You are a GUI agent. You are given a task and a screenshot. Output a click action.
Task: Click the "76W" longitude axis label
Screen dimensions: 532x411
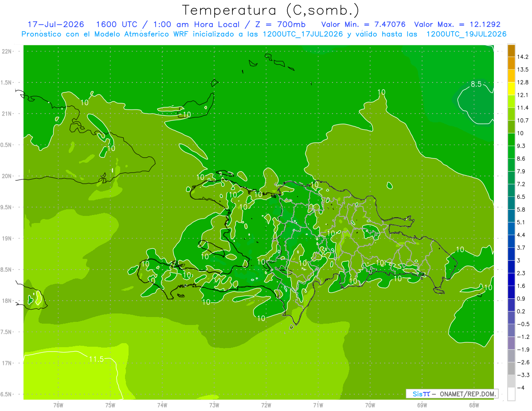click(58, 405)
